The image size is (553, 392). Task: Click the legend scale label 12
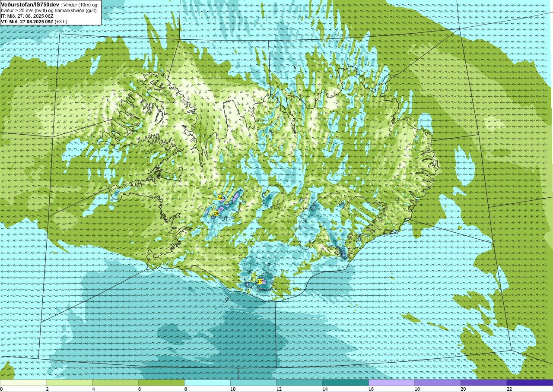(x=279, y=389)
